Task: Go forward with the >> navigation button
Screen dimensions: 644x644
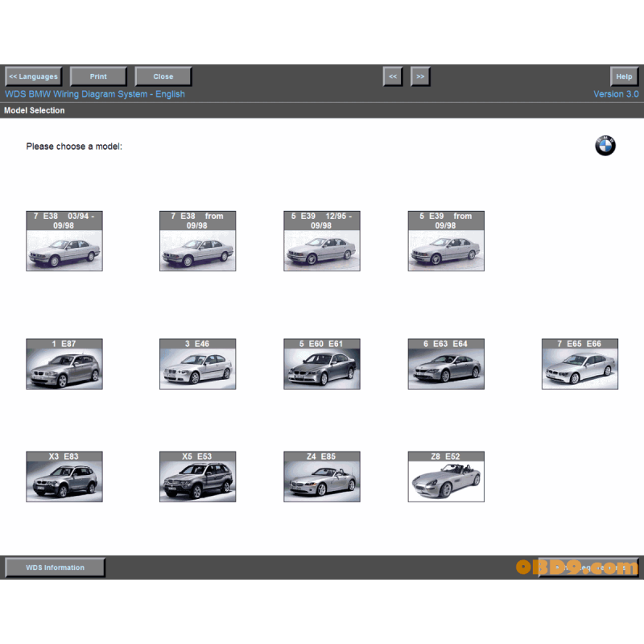Action: [420, 76]
